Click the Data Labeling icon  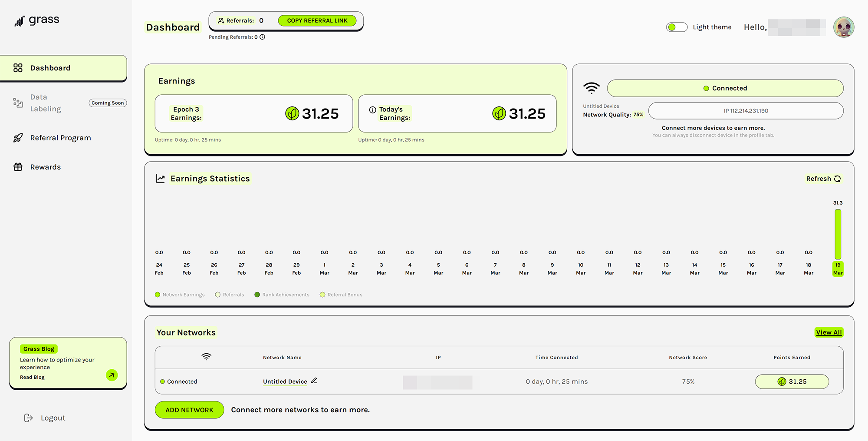coord(18,103)
